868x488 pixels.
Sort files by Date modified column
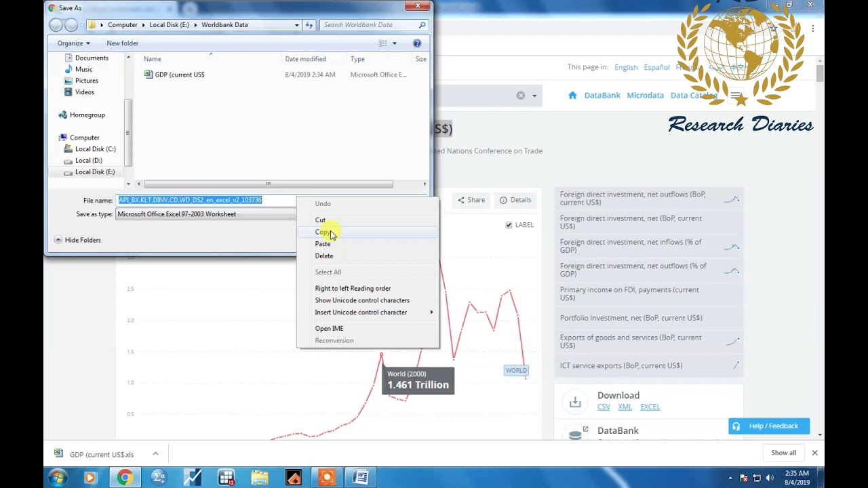click(x=305, y=59)
